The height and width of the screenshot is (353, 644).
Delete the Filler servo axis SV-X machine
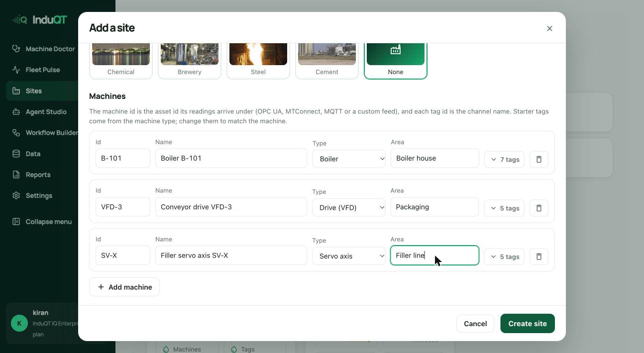tap(538, 257)
